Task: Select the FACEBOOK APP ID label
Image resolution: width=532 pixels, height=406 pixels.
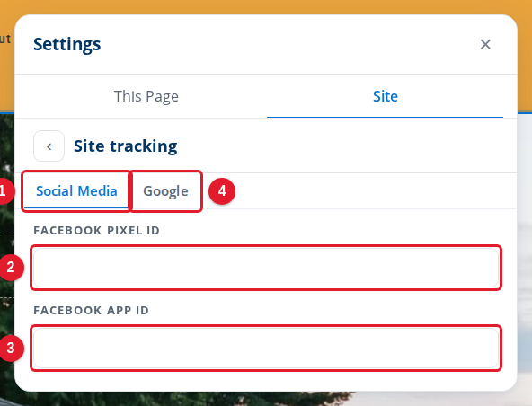Action: pos(92,311)
